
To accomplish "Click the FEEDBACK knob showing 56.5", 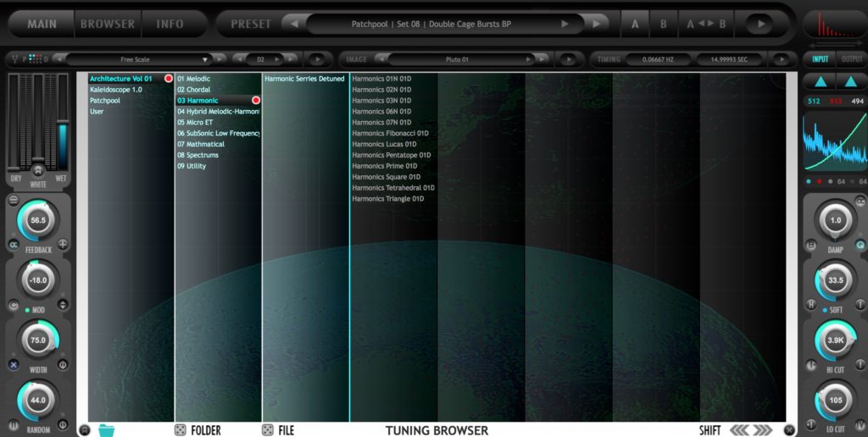I will [37, 220].
